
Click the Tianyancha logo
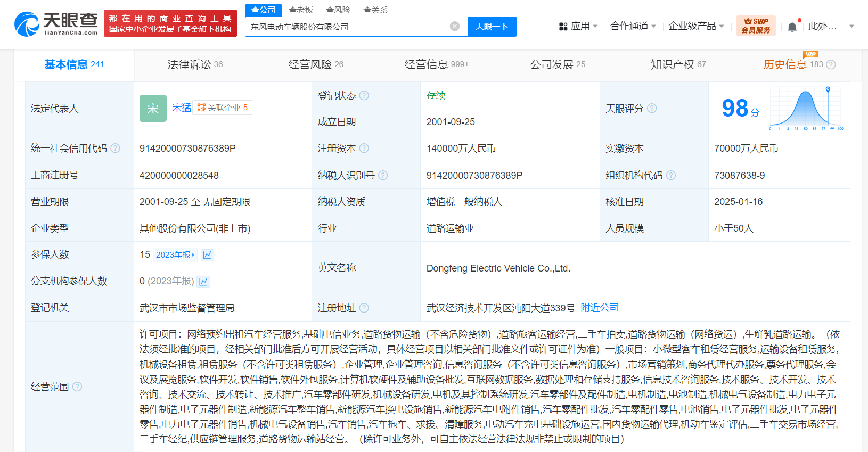[56, 24]
